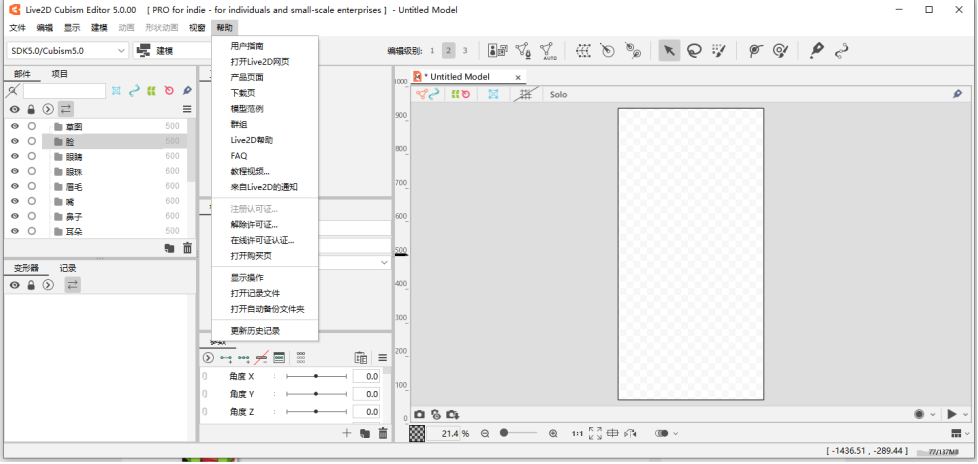This screenshot has width=978, height=464.
Task: Toggle visibility of 眼睛 folder
Action: [x=14, y=156]
